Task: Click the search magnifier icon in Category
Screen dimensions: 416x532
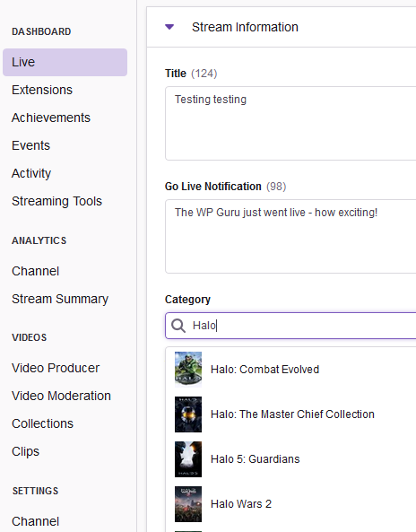Action: click(x=178, y=326)
